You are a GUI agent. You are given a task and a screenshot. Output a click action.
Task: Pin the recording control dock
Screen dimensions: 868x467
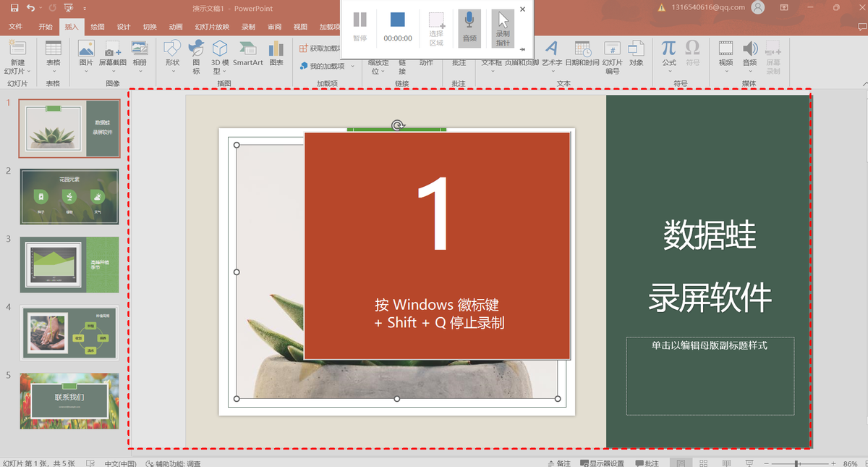pyautogui.click(x=522, y=49)
